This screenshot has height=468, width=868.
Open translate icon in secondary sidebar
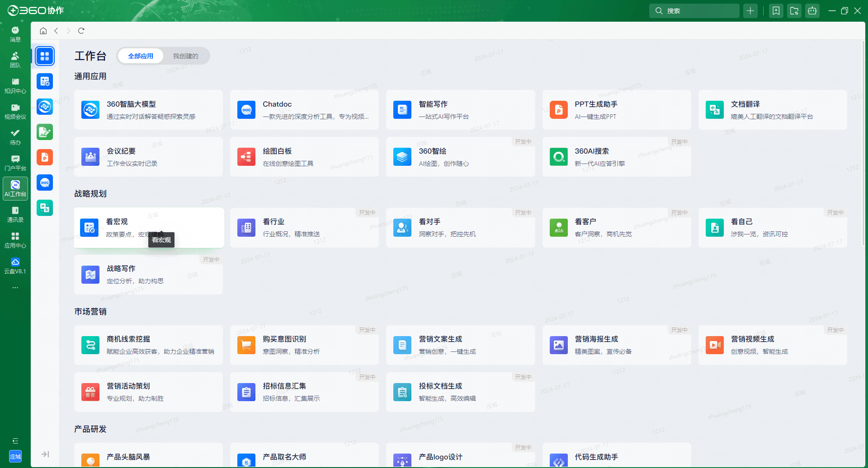pos(45,208)
